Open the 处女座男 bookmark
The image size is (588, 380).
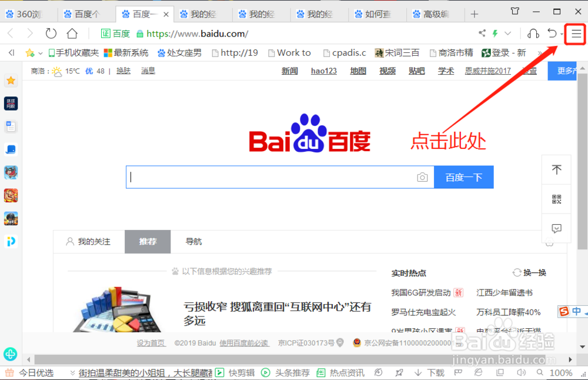(x=179, y=53)
